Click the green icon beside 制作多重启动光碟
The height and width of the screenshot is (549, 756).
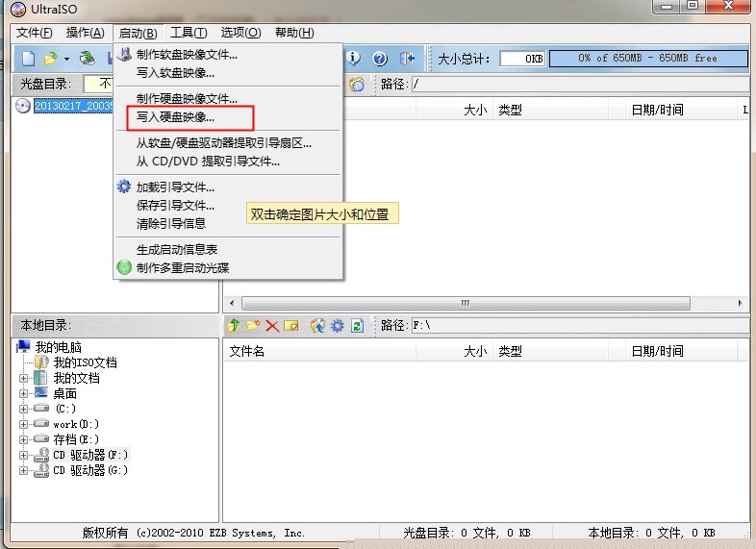coord(124,267)
